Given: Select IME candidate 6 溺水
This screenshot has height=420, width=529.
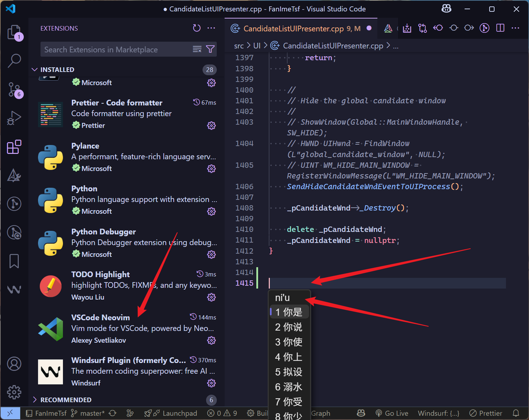Looking at the screenshot, I should tap(289, 386).
